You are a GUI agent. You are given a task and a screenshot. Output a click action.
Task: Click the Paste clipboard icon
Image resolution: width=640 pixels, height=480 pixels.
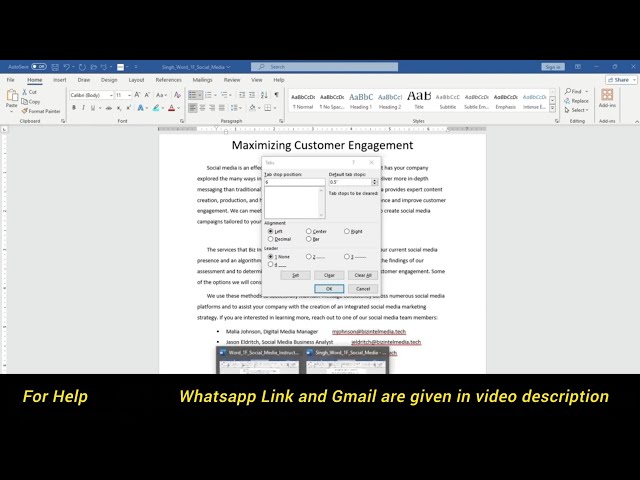pyautogui.click(x=12, y=96)
